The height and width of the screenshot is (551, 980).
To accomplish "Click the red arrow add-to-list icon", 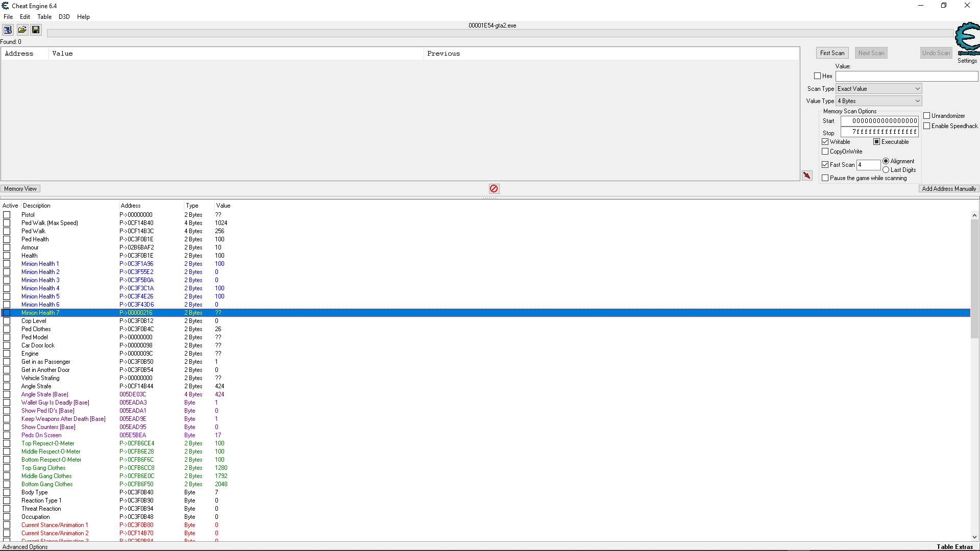I will coord(807,176).
